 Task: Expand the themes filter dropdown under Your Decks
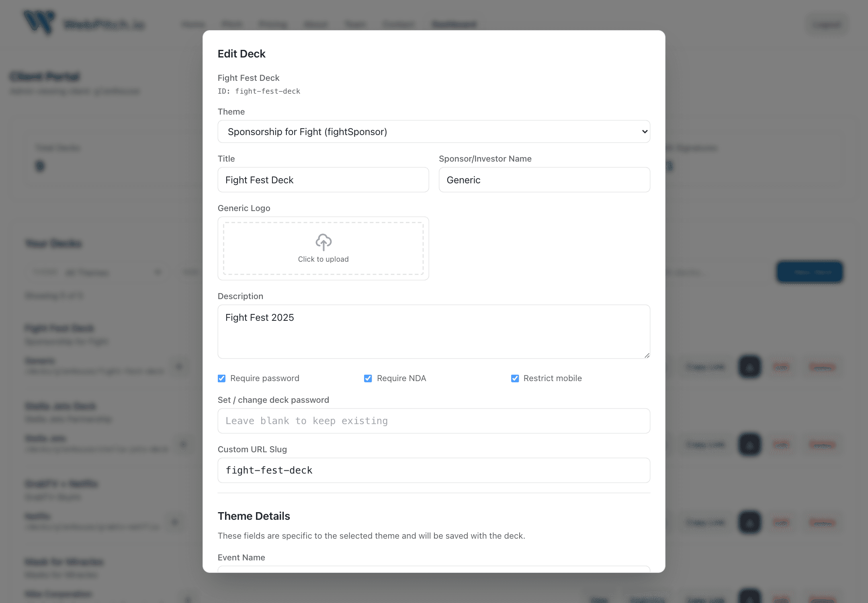click(x=96, y=272)
